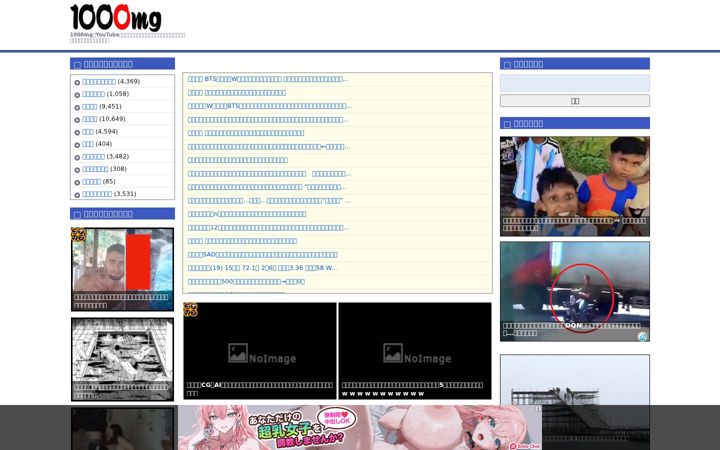Click the small blue icon on the DQN thumbnail
Screen dimensions: 720x450
coord(642,337)
